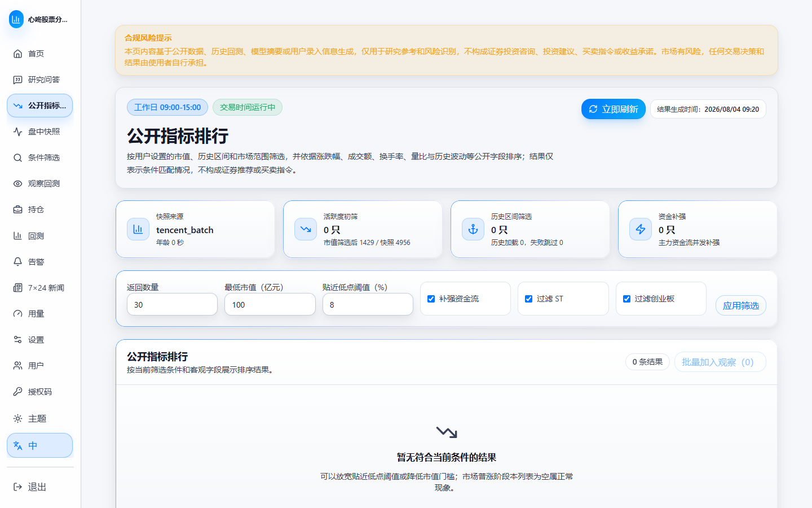Click 结果生成时间 timestamp label

click(x=708, y=109)
